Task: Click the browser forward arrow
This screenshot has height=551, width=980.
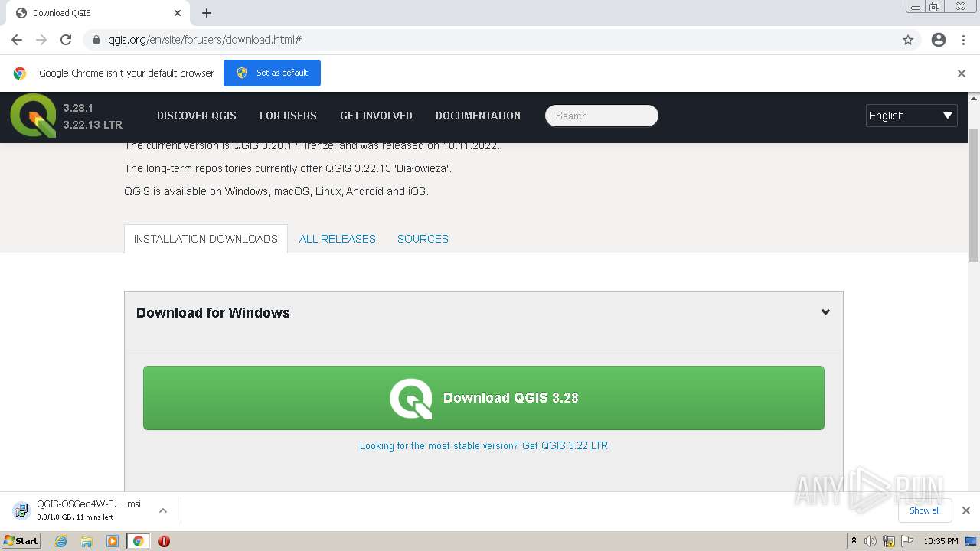Action: click(41, 40)
